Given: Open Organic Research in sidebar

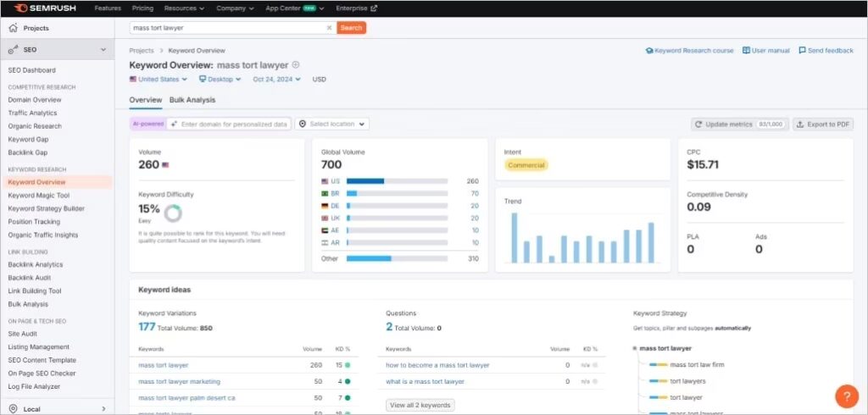Looking at the screenshot, I should click(x=35, y=126).
